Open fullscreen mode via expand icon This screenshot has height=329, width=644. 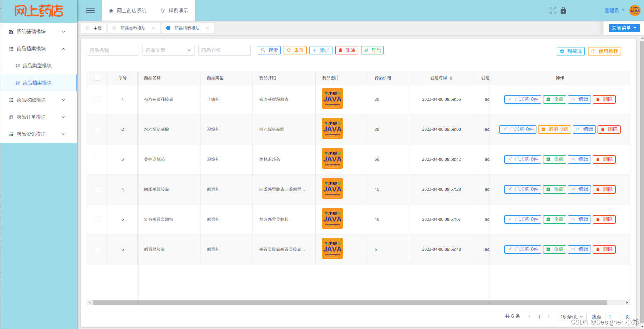[552, 10]
